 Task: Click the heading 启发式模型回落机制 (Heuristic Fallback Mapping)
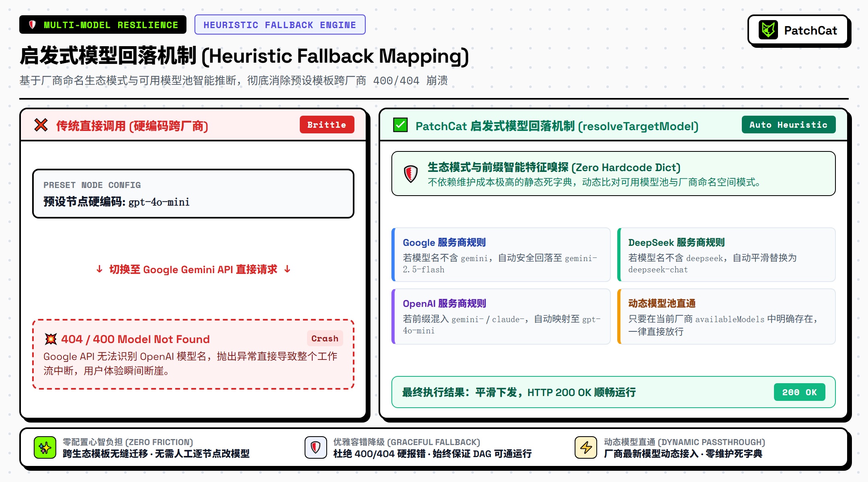pyautogui.click(x=244, y=56)
